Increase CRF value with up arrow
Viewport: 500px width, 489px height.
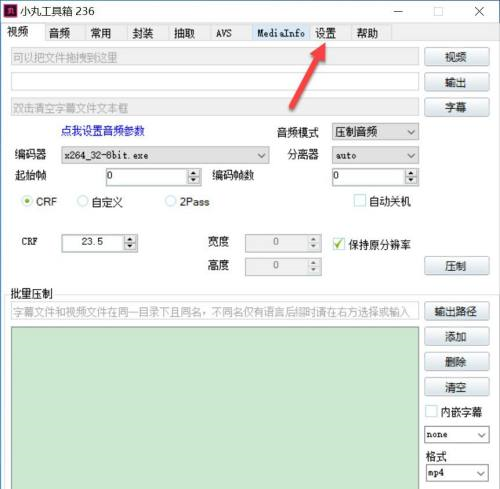tap(130, 239)
